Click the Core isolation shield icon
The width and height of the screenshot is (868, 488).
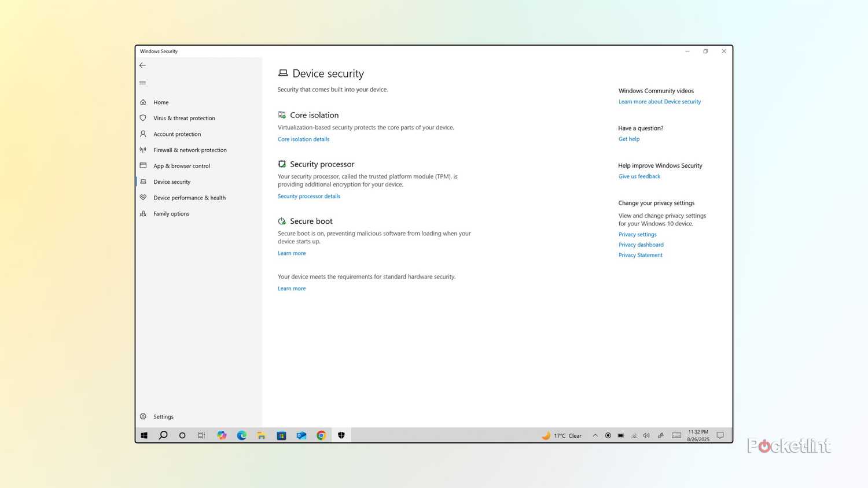click(x=282, y=114)
